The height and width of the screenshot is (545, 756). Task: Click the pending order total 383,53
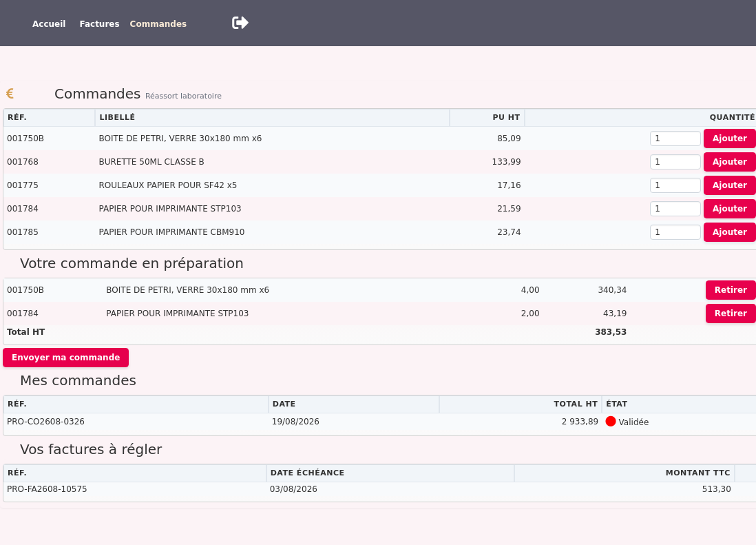pyautogui.click(x=611, y=332)
